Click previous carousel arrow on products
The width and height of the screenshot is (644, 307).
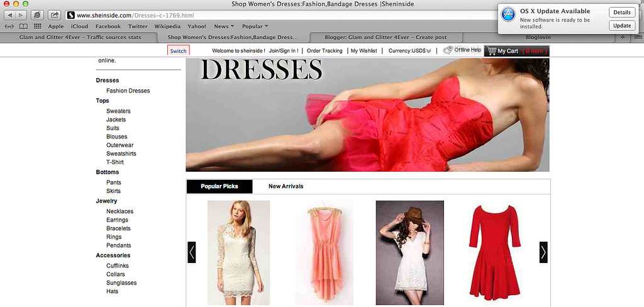(191, 252)
